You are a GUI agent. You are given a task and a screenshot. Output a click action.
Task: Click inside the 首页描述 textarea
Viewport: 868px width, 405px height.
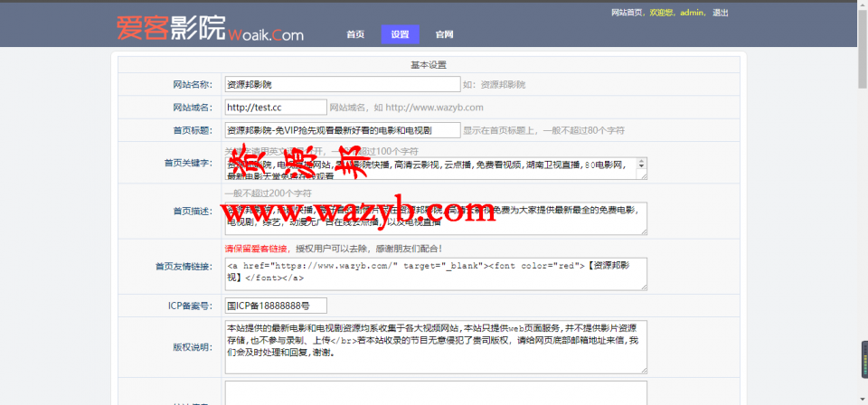(x=436, y=219)
